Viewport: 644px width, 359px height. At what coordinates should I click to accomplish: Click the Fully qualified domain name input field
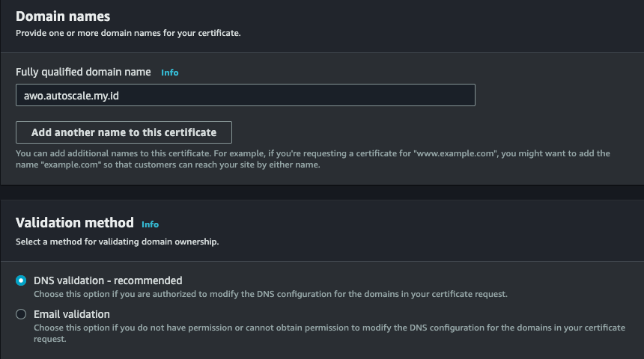[x=245, y=95]
